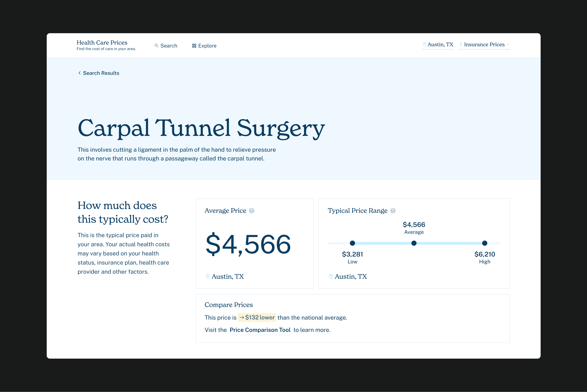Viewport: 587px width, 392px height.
Task: Click the $132 lower highlighted badge
Action: (257, 318)
